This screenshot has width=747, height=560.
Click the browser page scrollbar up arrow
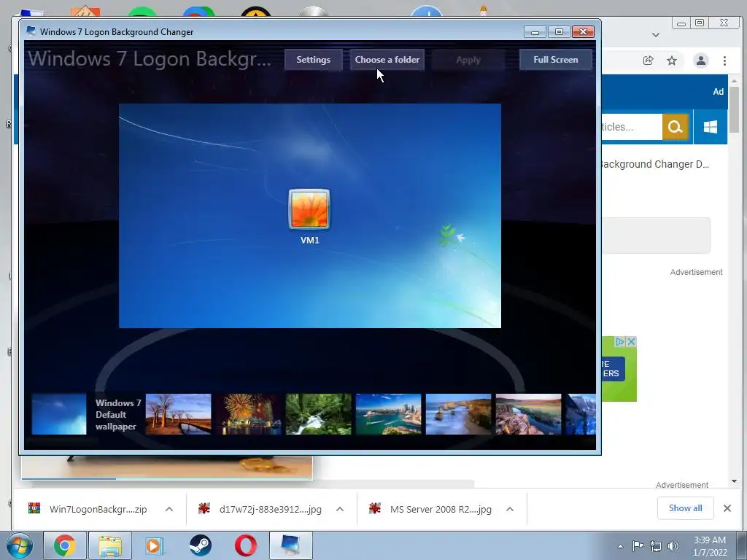734,81
